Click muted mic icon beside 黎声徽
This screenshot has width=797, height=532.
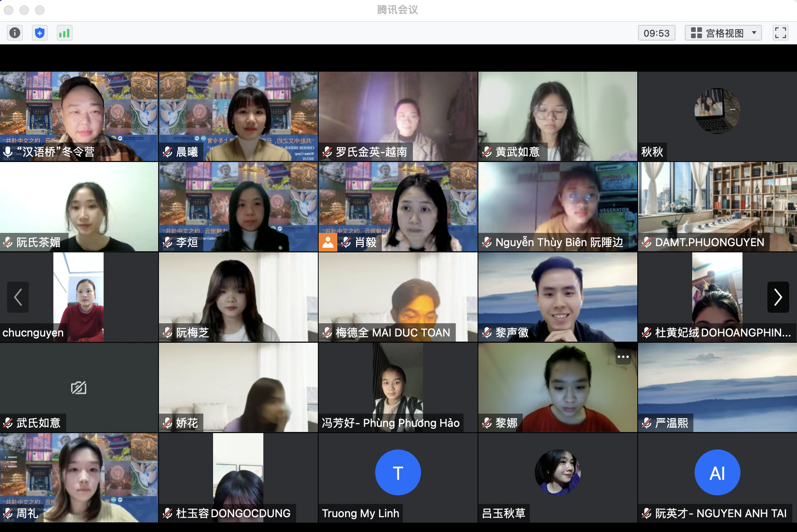click(x=487, y=333)
